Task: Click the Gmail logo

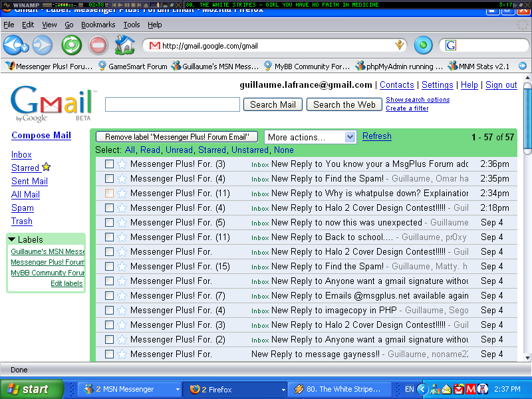Action: point(52,104)
